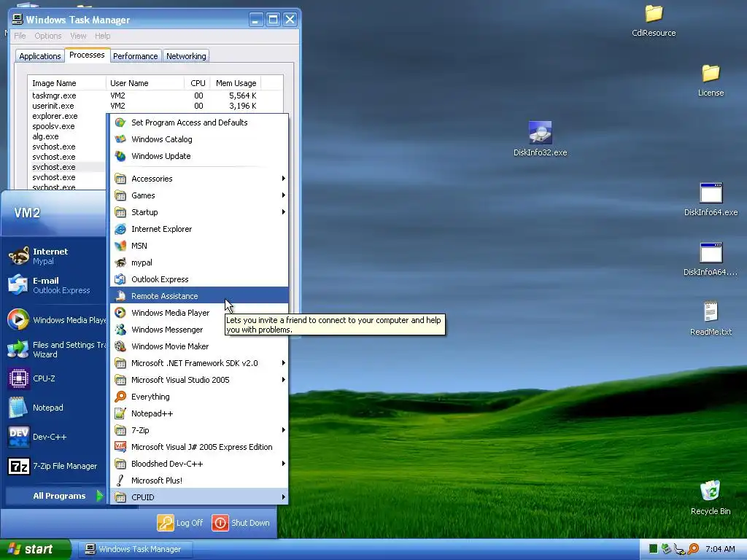The height and width of the screenshot is (560, 747).
Task: Select the Recycle Bin desktop icon
Action: pos(711,497)
